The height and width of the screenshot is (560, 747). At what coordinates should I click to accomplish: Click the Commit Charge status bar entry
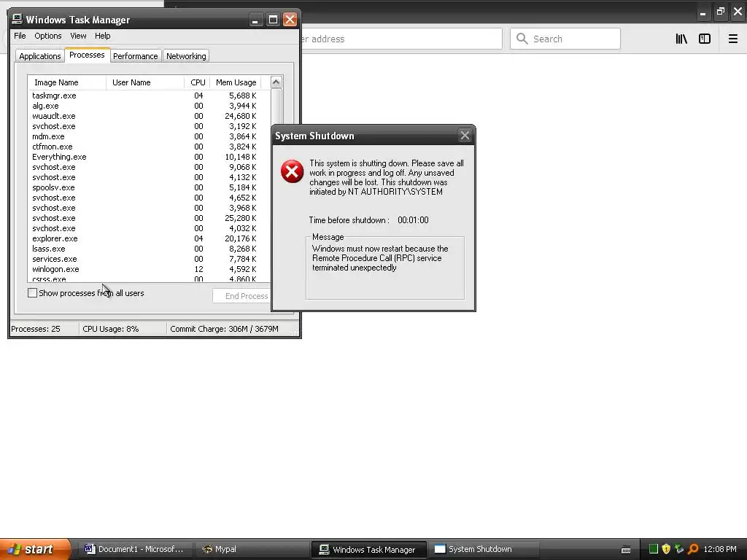pyautogui.click(x=224, y=329)
